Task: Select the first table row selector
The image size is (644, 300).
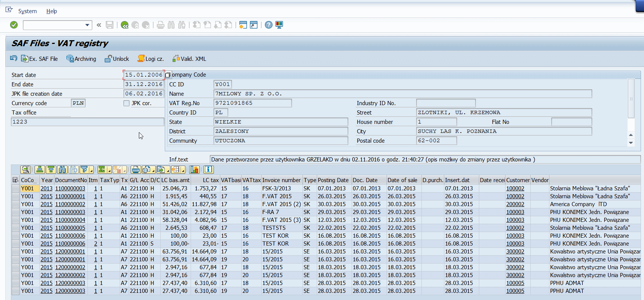Action: [x=15, y=188]
